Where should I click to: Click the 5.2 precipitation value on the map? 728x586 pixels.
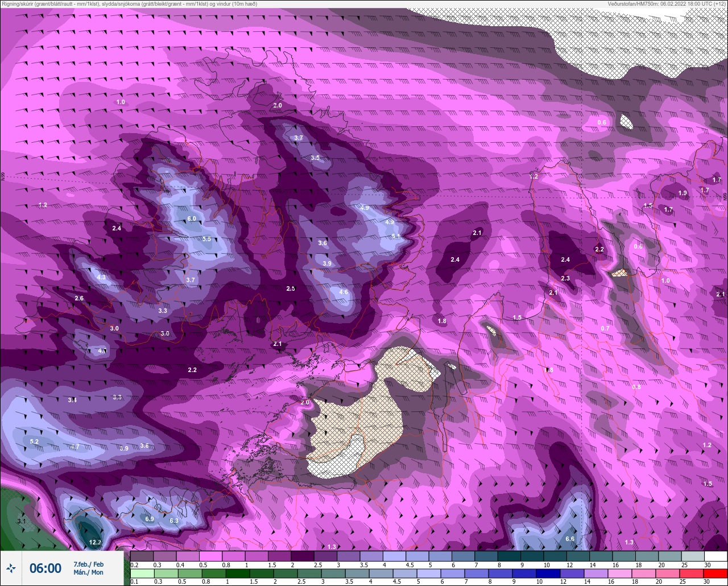click(x=34, y=441)
